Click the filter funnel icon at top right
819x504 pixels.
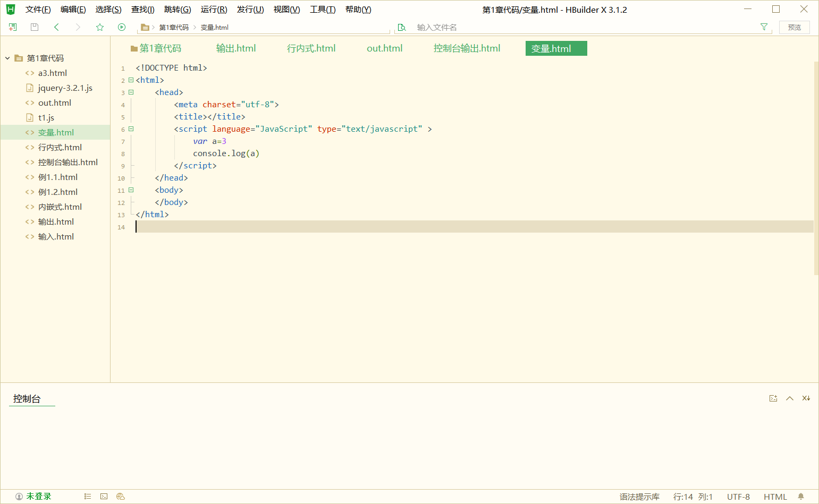tap(764, 27)
